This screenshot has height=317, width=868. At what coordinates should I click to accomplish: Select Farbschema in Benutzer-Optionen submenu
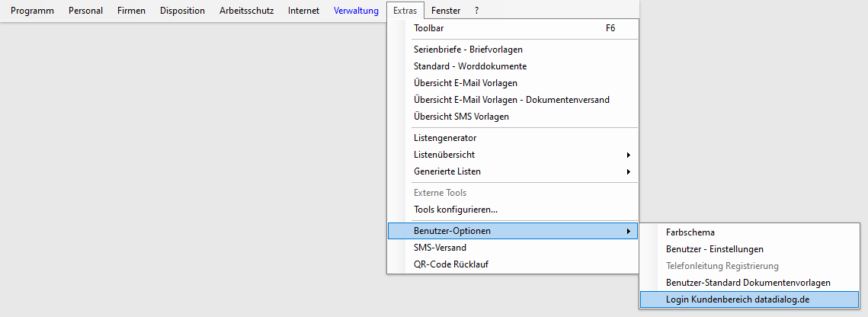[690, 232]
